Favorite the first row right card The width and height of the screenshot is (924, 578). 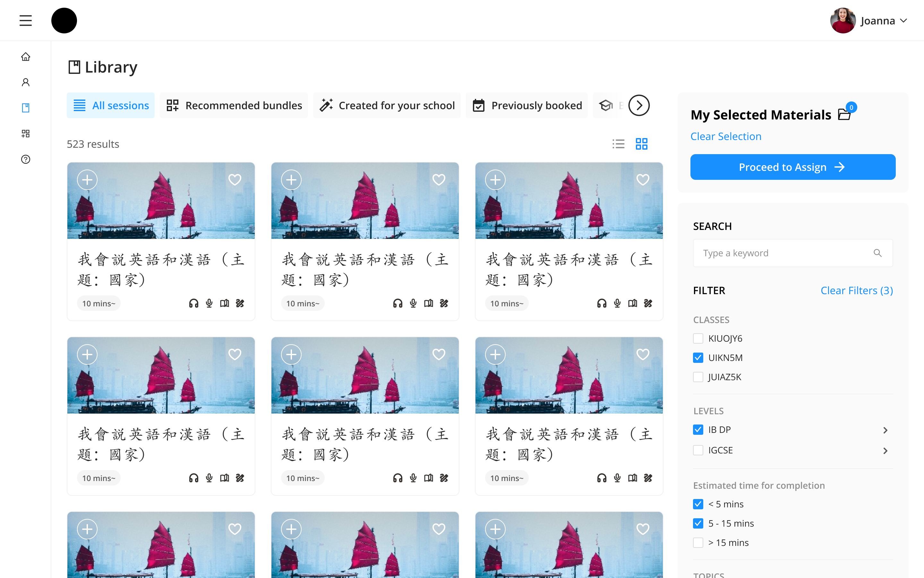click(643, 180)
